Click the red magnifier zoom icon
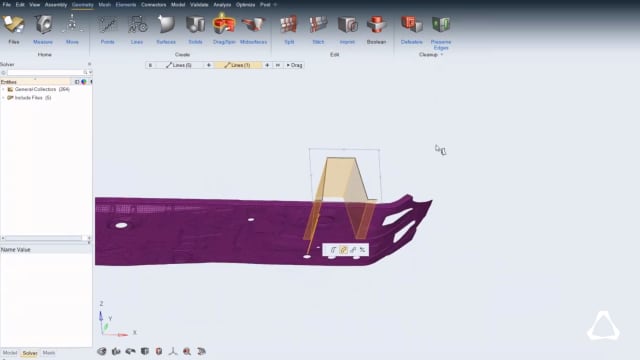The height and width of the screenshot is (360, 640). tap(187, 351)
